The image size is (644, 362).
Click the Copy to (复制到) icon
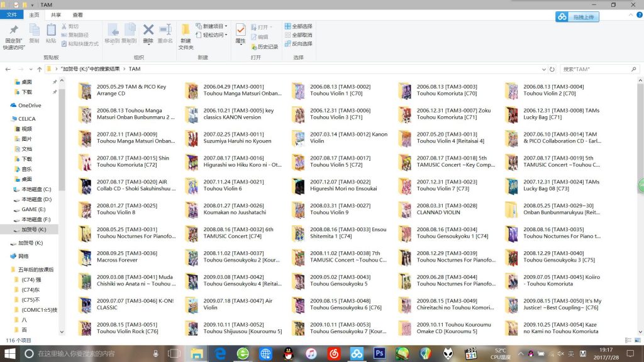coord(129,33)
